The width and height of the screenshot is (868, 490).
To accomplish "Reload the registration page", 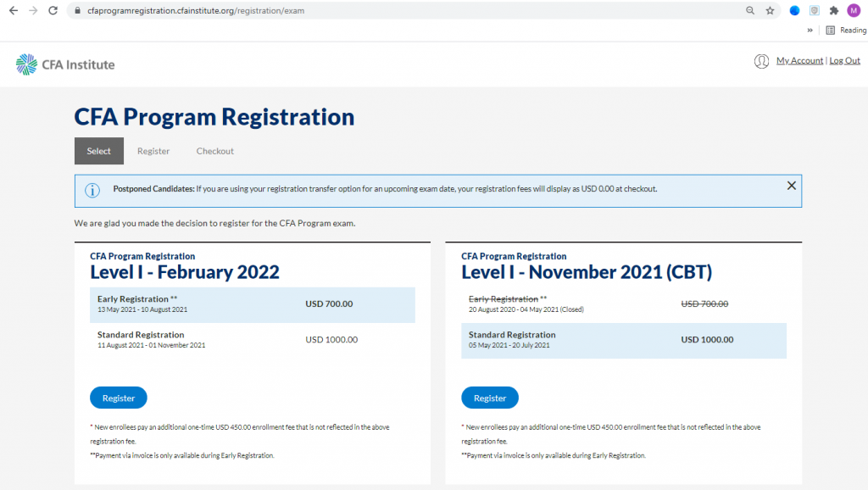I will pos(53,10).
